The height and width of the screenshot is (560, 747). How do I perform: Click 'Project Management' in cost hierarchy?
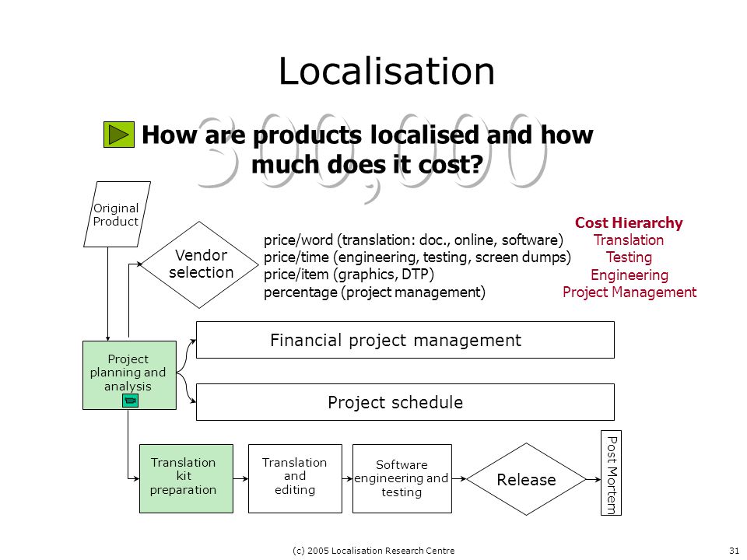click(x=630, y=292)
